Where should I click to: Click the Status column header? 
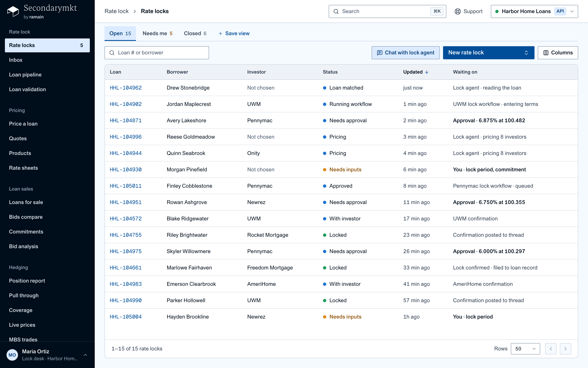tap(330, 72)
